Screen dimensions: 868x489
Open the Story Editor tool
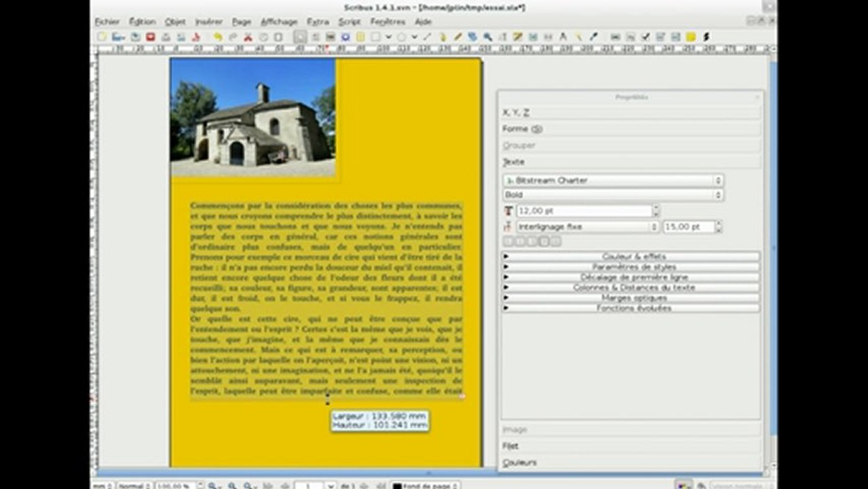(x=518, y=37)
